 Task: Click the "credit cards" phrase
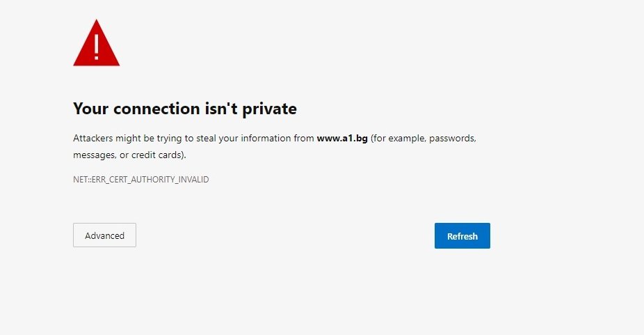point(156,155)
